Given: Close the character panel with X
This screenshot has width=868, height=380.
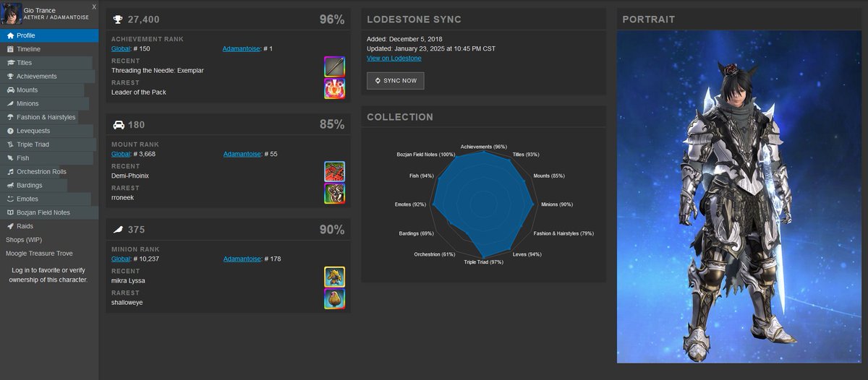Looking at the screenshot, I should coord(94,6).
